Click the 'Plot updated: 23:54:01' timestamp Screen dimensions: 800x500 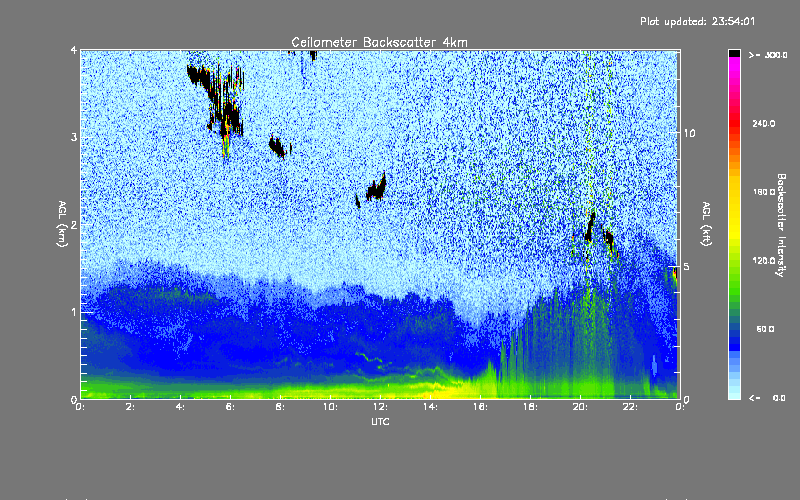point(697,21)
